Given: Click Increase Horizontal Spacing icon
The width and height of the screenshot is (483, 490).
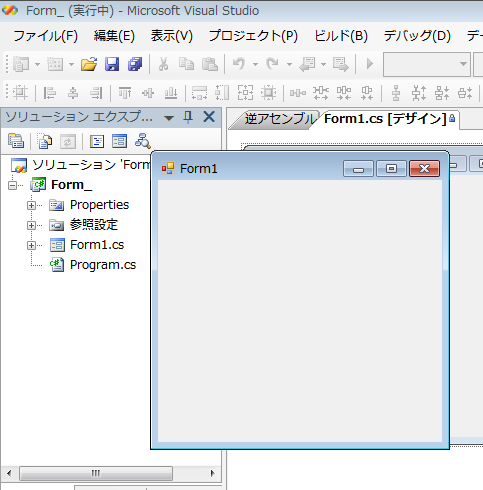Looking at the screenshot, I should point(321,93).
